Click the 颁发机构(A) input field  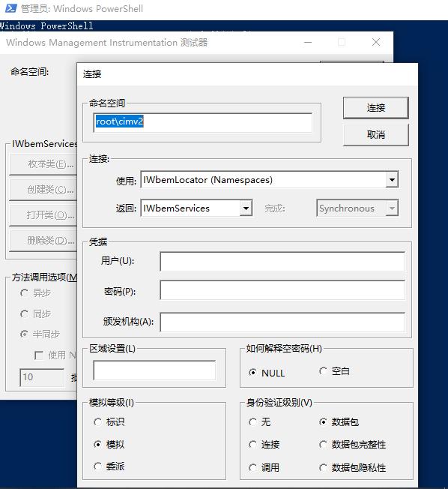282,322
